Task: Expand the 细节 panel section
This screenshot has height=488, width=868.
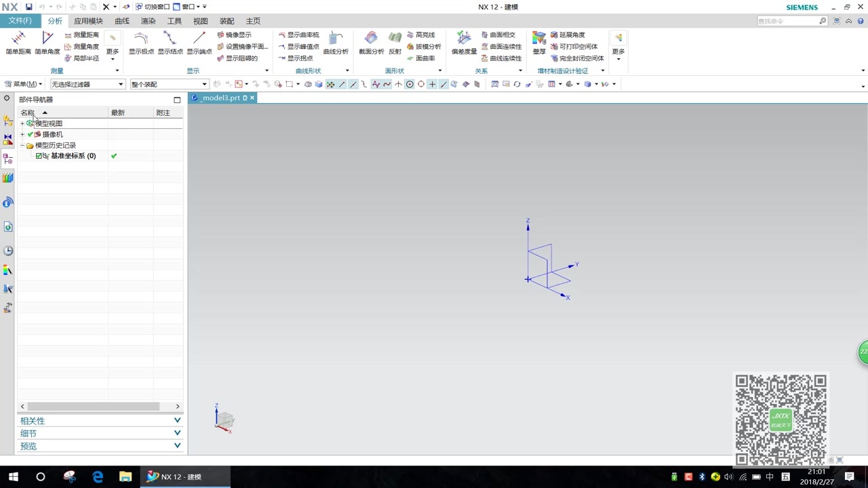Action: pyautogui.click(x=100, y=433)
